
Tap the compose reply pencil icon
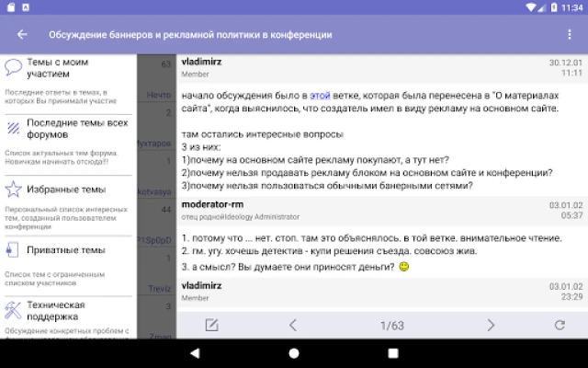pyautogui.click(x=211, y=325)
